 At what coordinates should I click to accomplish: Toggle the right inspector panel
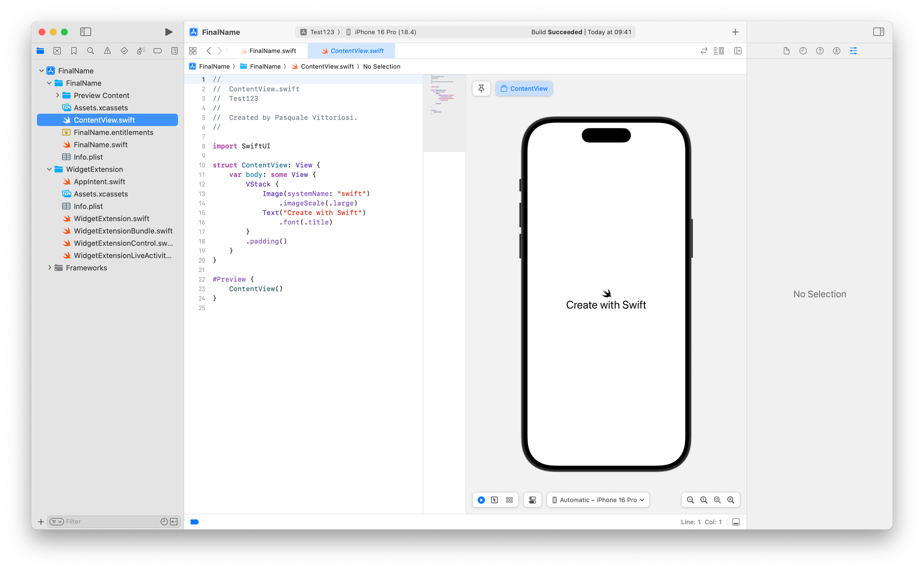(878, 32)
